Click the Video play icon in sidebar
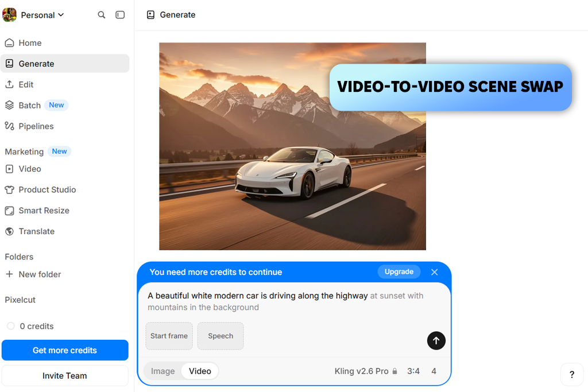The image size is (588, 392). [x=9, y=169]
